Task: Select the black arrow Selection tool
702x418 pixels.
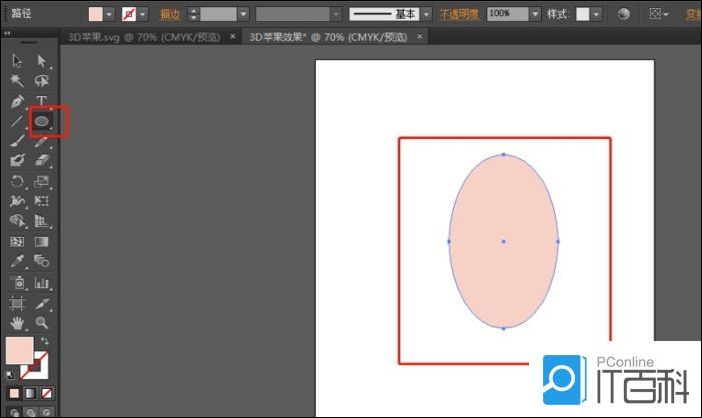Action: (17, 61)
